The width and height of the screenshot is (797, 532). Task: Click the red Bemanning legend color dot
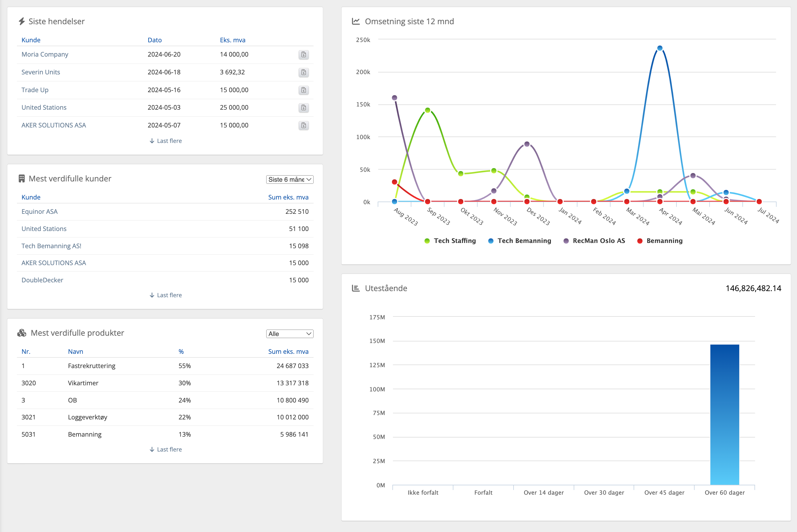click(640, 241)
